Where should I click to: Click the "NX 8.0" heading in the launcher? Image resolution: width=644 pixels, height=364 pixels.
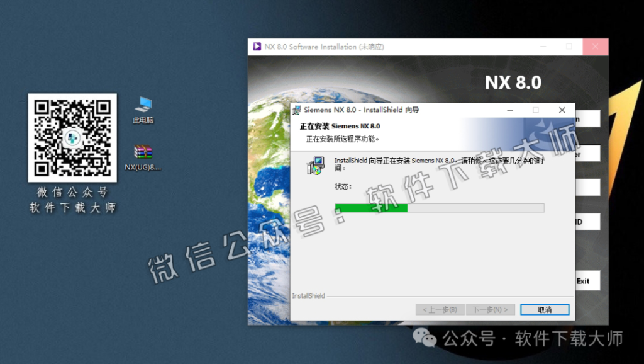pyautogui.click(x=513, y=82)
